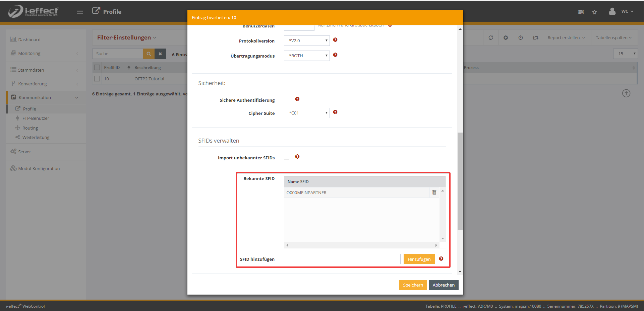644x311 pixels.
Task: Open FTP-Benutzer in the sidebar menu
Action: [36, 118]
